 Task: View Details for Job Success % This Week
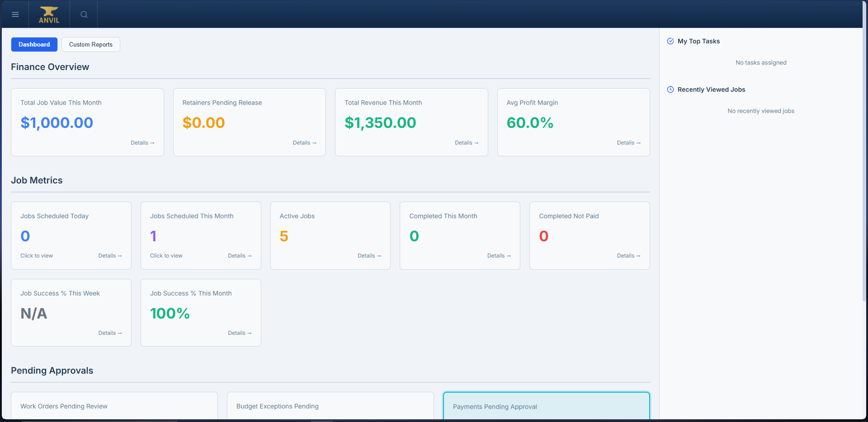click(110, 333)
